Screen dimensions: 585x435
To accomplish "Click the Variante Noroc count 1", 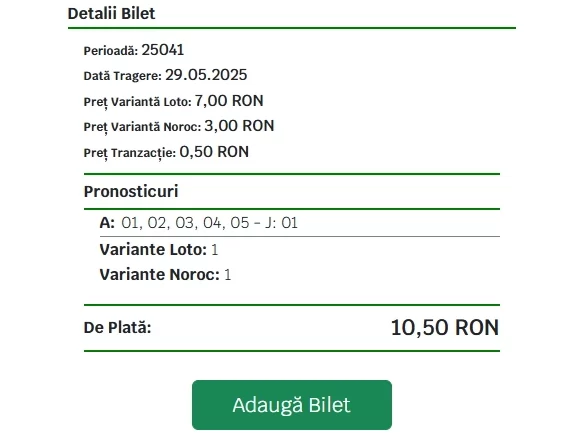I will coord(228,275).
